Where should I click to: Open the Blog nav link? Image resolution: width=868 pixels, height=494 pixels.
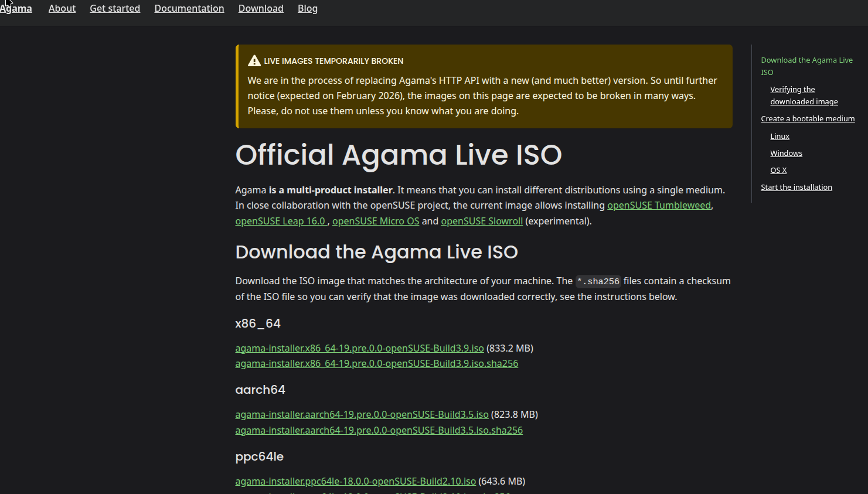[x=307, y=8]
